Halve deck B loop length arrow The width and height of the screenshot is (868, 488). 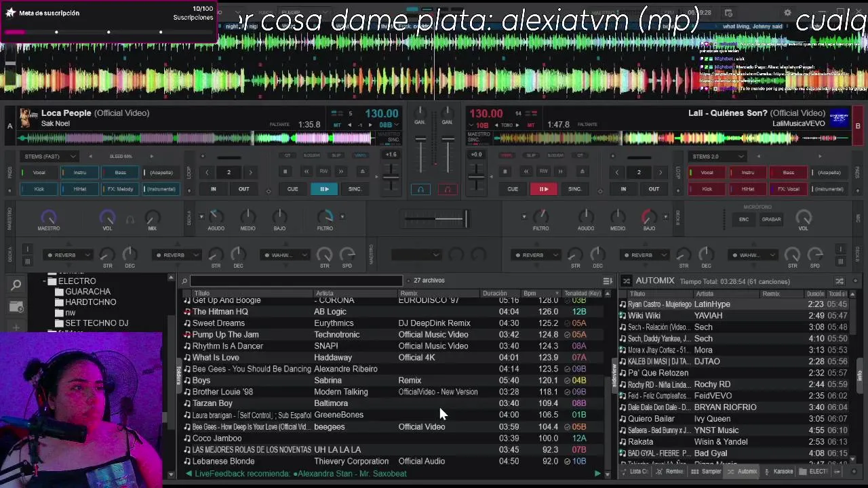616,172
